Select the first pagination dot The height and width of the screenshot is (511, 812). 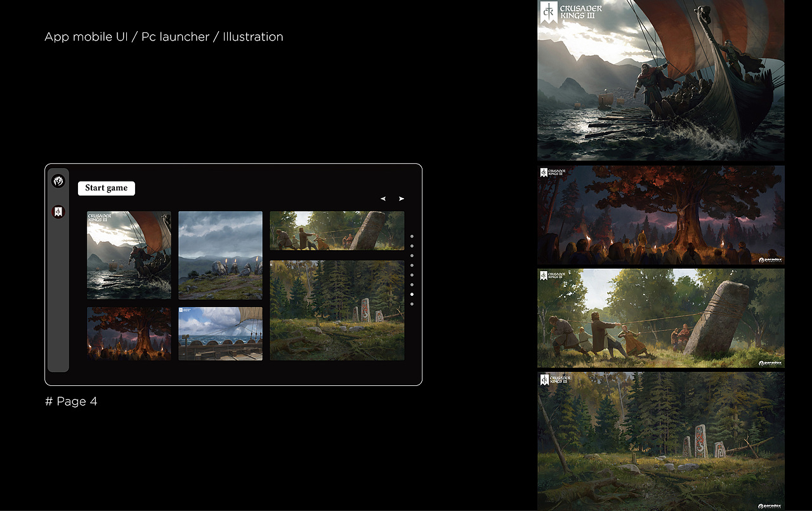(x=412, y=236)
